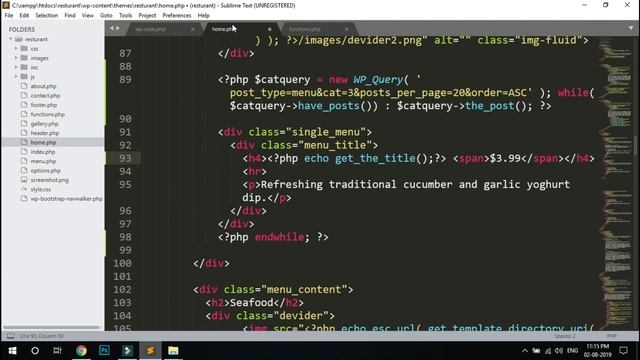Click line number 93 in gutter
This screenshot has width=640, height=360.
(x=125, y=158)
